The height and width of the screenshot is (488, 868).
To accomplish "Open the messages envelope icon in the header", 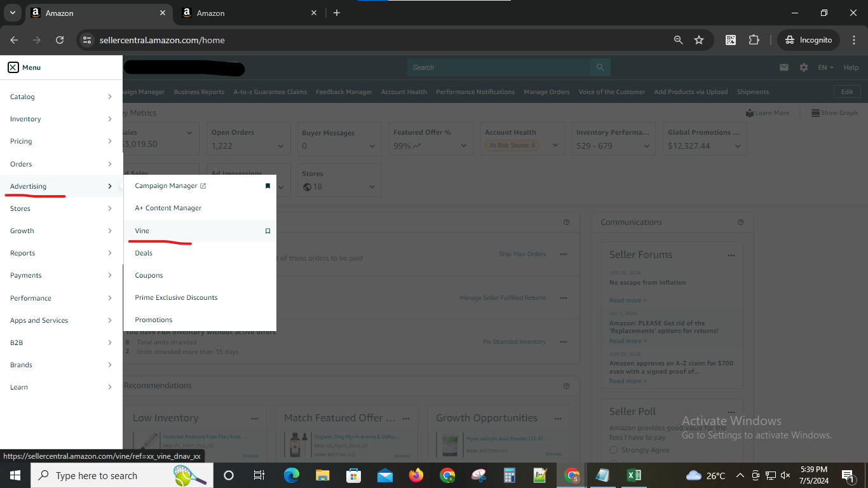I will coord(783,67).
